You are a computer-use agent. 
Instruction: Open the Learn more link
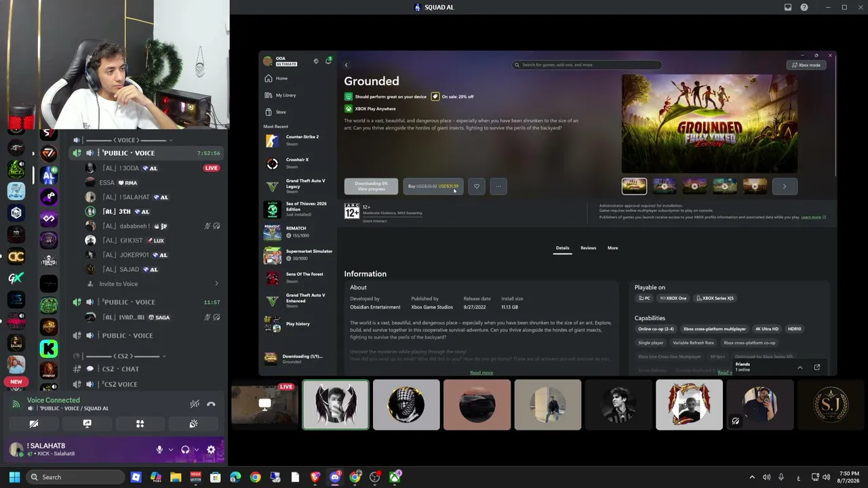click(x=813, y=218)
